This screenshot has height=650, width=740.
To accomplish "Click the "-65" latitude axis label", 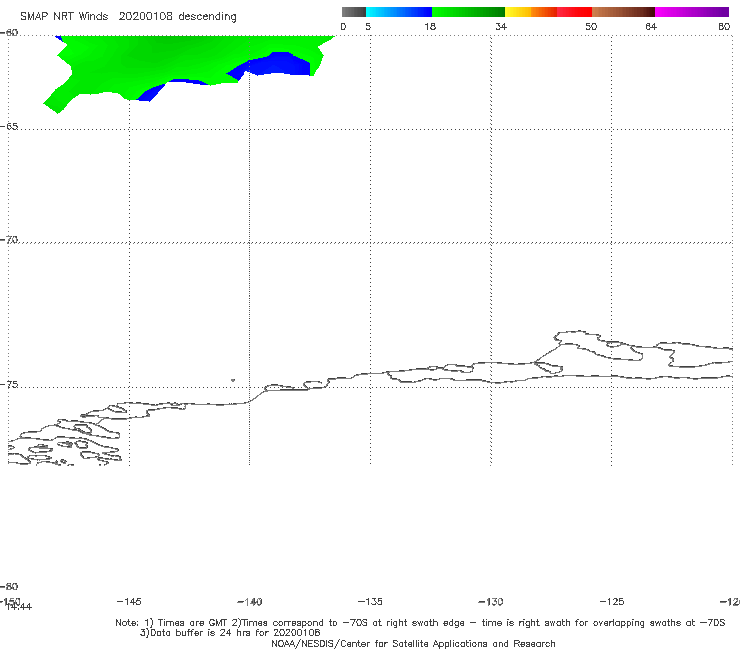I will 9,127.
